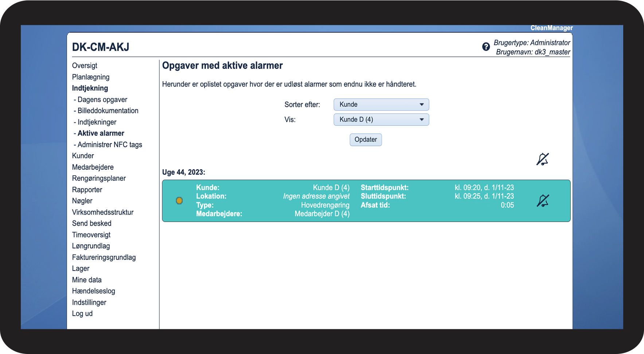Open Faktureringsgrundlag from sidebar
The height and width of the screenshot is (354, 644).
coord(104,257)
